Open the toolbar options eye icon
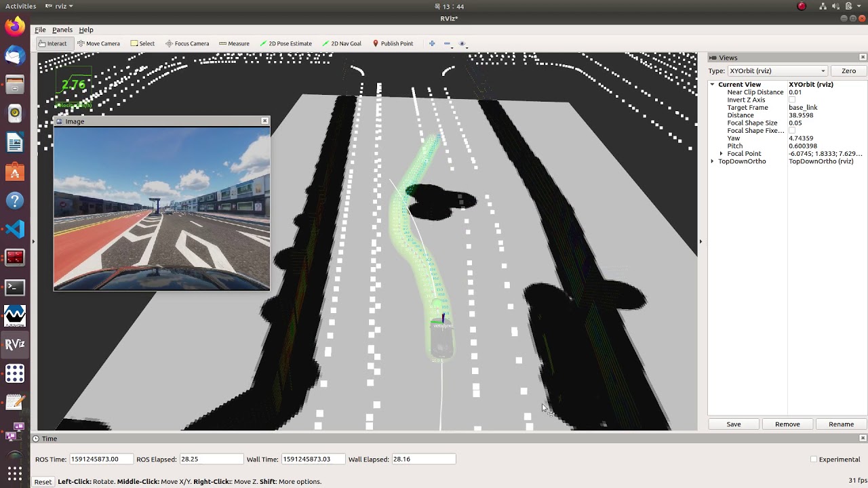The image size is (868, 488). point(462,43)
